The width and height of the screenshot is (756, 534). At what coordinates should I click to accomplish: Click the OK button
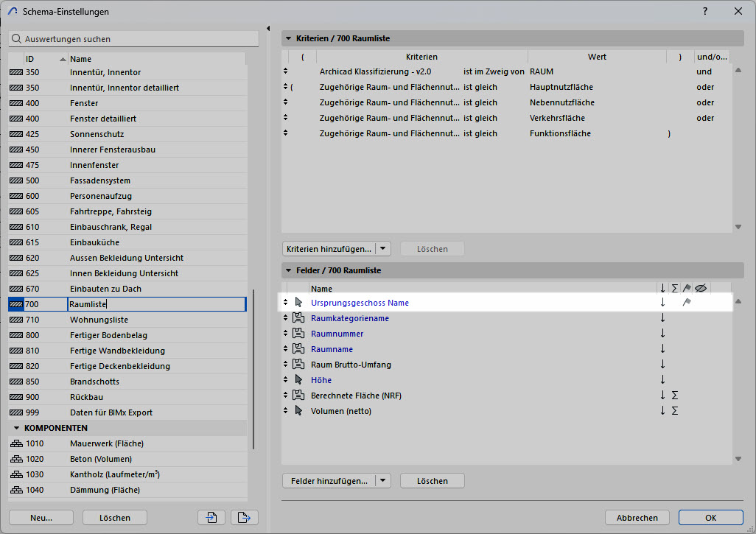(710, 518)
